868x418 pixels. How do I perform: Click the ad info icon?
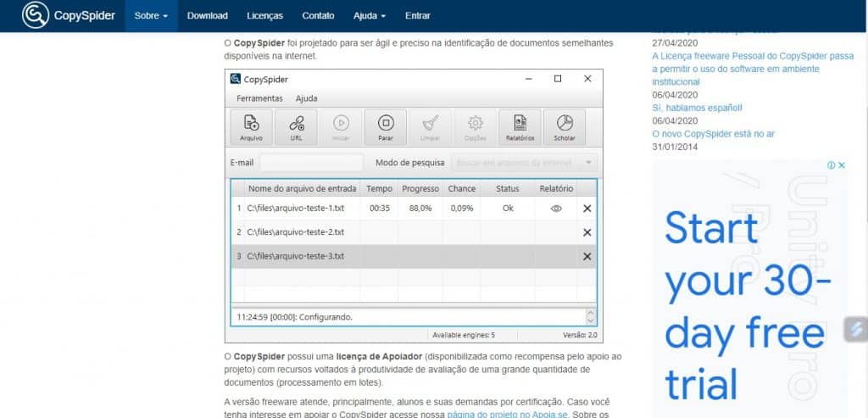[x=831, y=165]
